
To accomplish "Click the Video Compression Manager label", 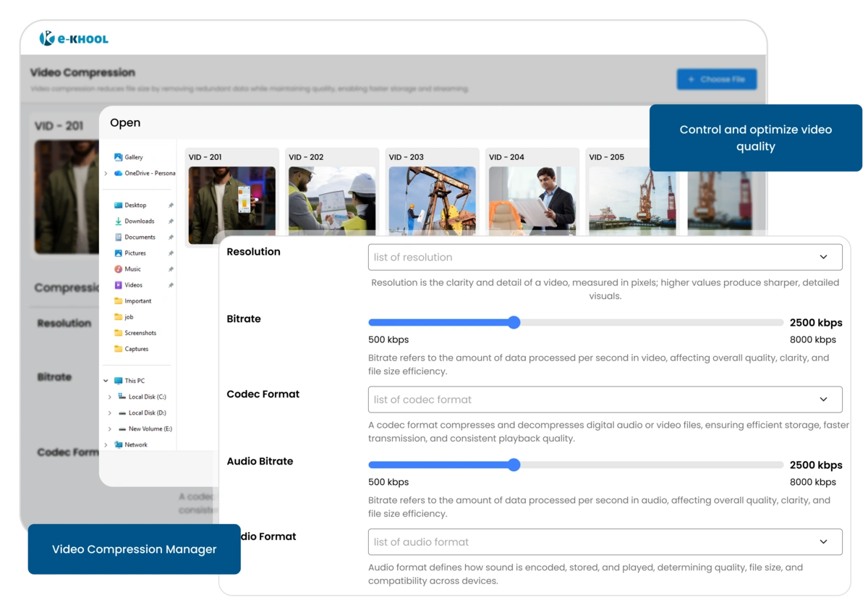I will point(134,549).
